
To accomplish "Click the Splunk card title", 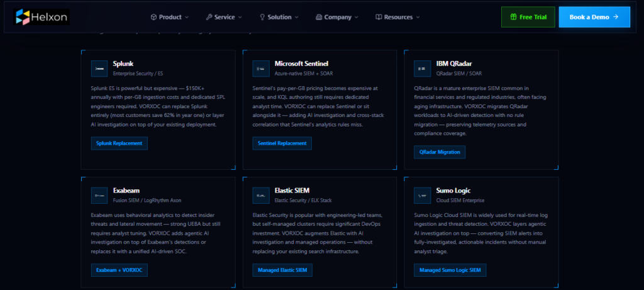I will pos(123,64).
